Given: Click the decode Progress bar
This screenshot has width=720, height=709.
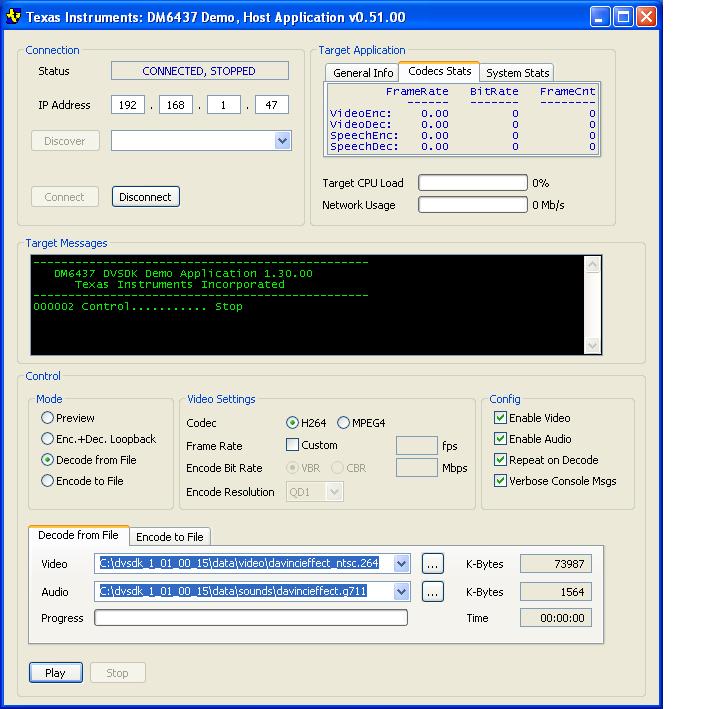Looking at the screenshot, I should coord(251,618).
